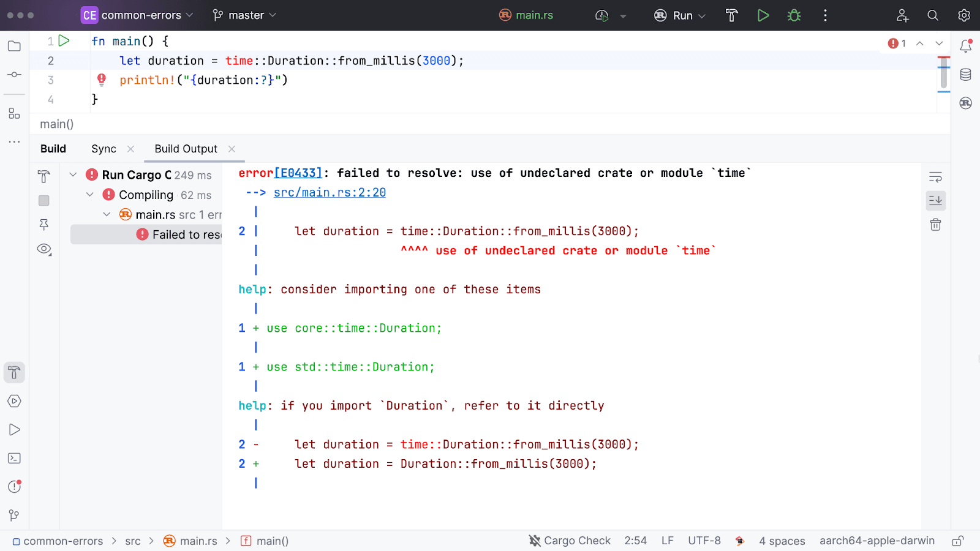Start debugging via the bug icon
This screenshot has width=980, height=551.
[794, 15]
